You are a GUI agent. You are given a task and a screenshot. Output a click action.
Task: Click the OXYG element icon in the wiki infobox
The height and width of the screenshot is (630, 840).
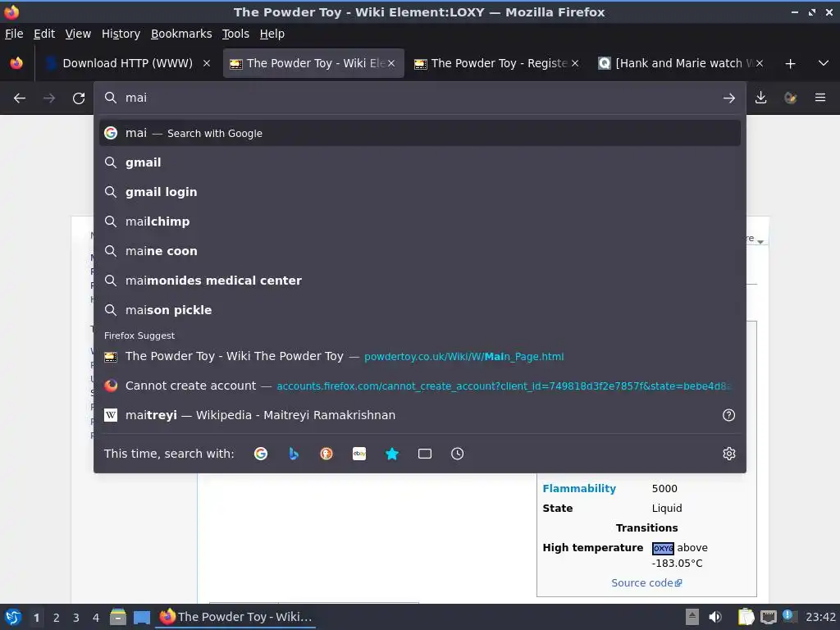point(663,548)
